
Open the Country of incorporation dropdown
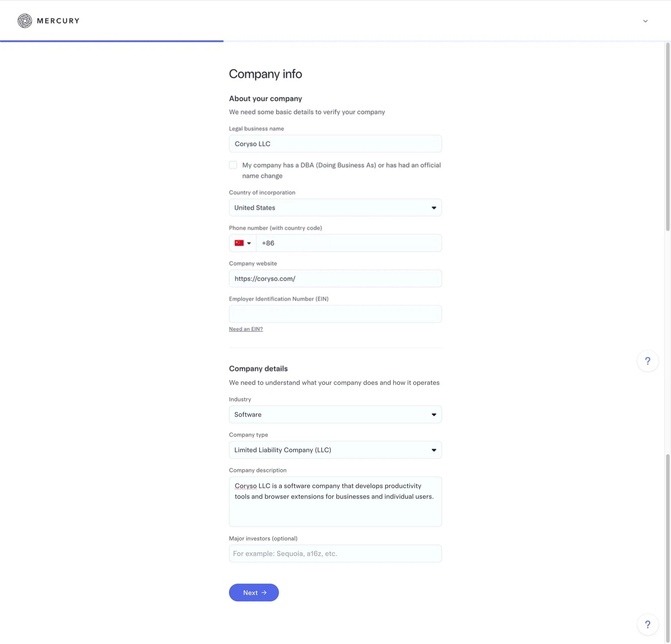click(335, 208)
